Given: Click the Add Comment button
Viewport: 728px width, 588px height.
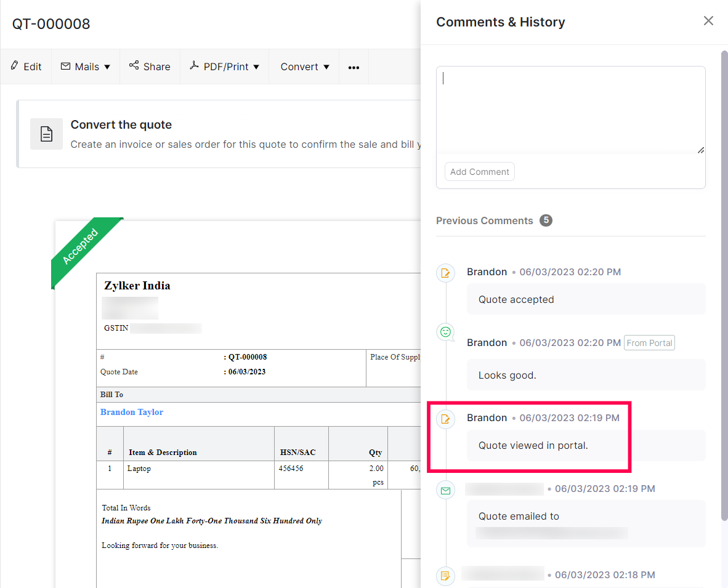Looking at the screenshot, I should pyautogui.click(x=479, y=172).
